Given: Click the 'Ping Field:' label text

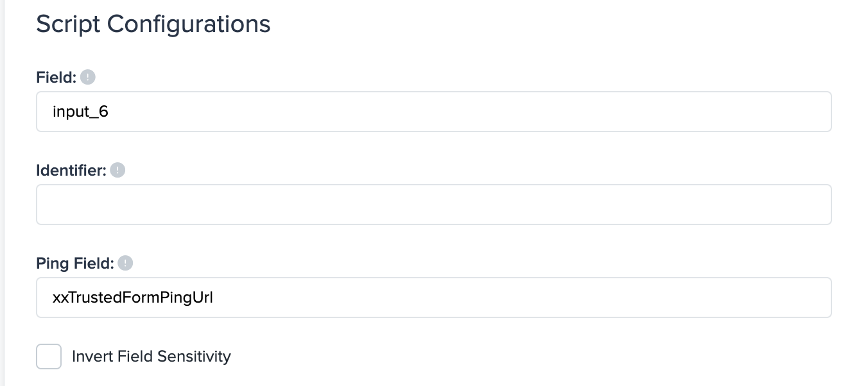Looking at the screenshot, I should pyautogui.click(x=74, y=263).
